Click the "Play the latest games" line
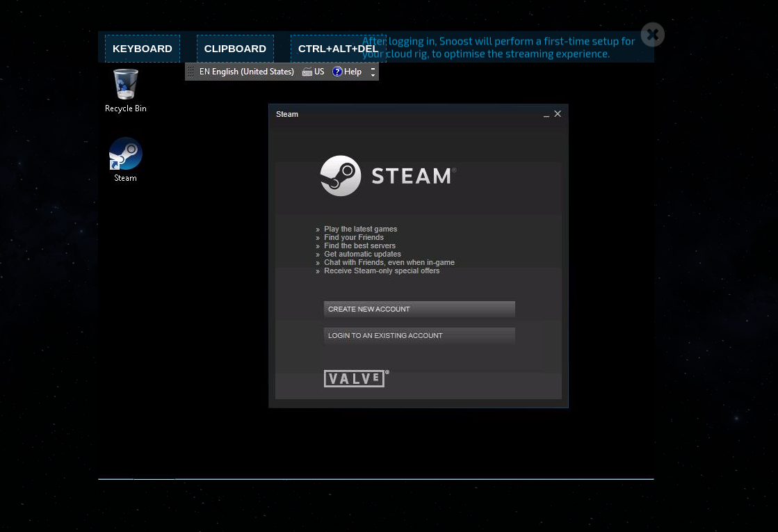This screenshot has height=532, width=778. point(361,229)
